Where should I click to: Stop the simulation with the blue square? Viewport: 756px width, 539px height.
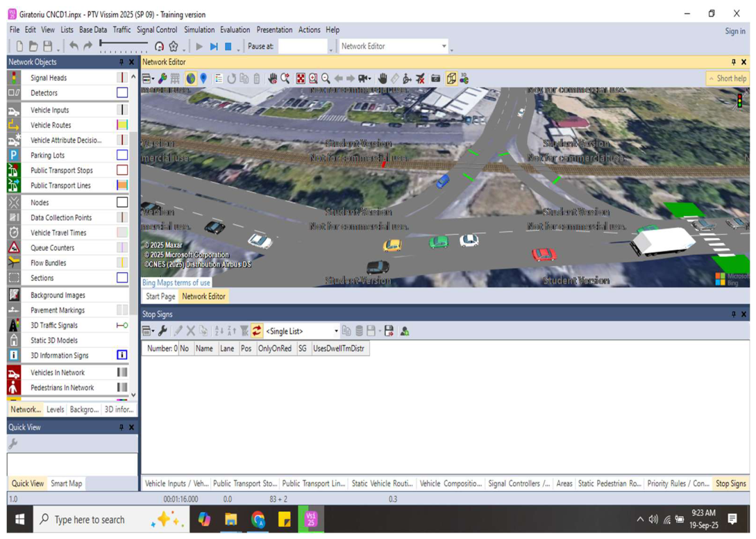(228, 47)
